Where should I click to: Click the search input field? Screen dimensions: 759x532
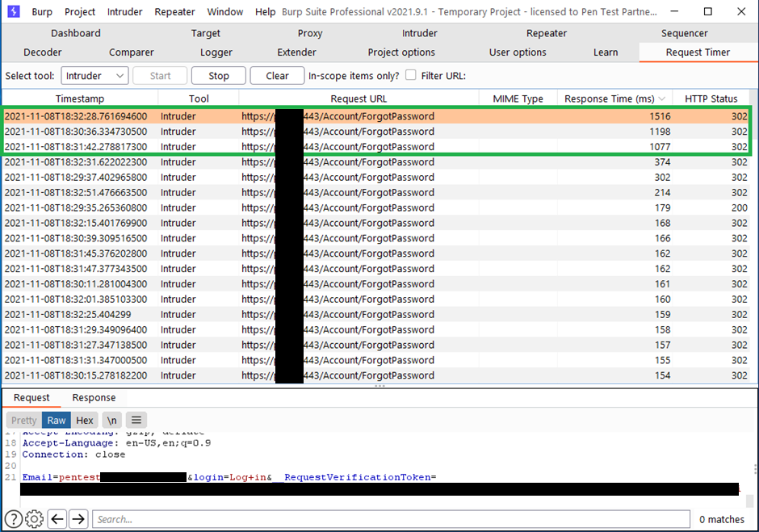coord(391,519)
